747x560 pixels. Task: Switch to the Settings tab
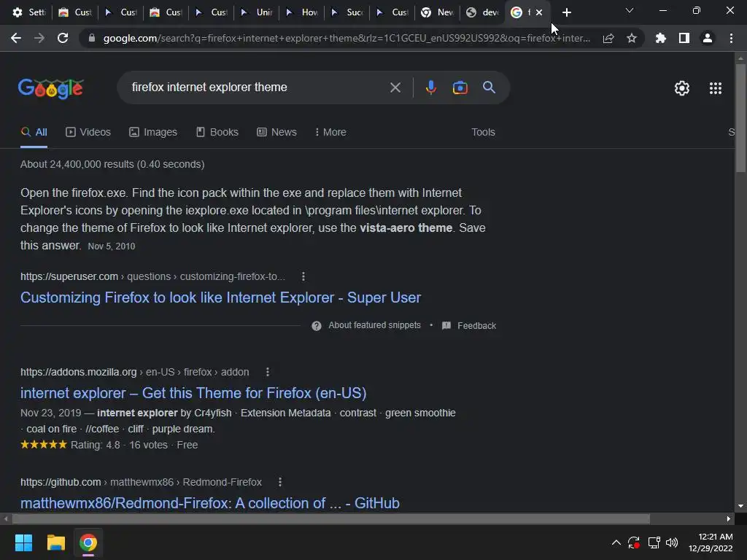coord(28,12)
